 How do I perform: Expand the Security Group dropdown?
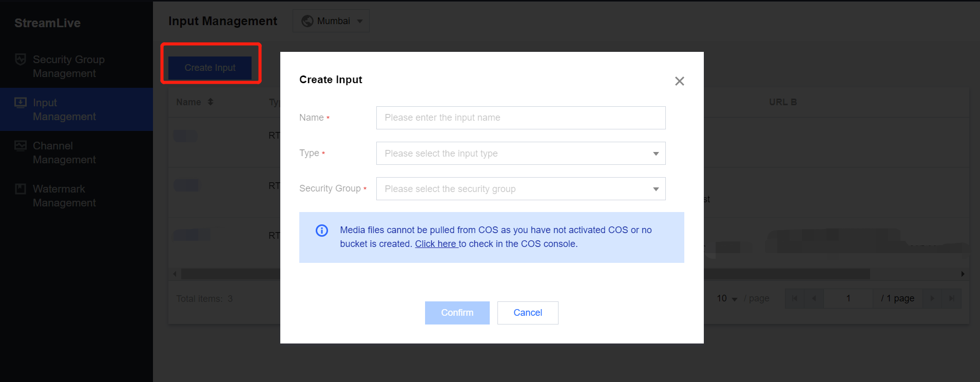521,189
